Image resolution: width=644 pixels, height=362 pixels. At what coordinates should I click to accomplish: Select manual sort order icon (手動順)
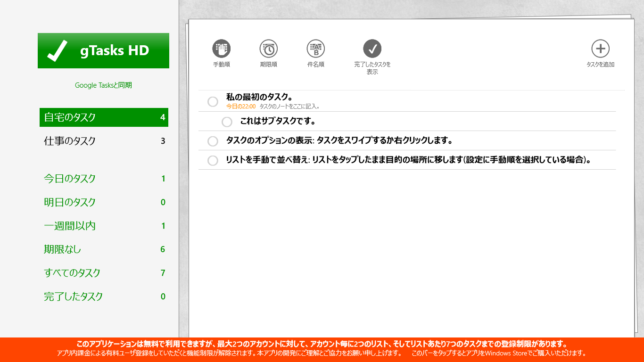[x=221, y=49]
